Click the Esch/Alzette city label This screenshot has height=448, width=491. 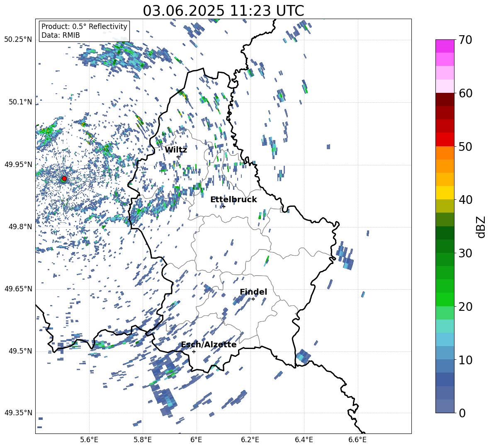tap(209, 345)
